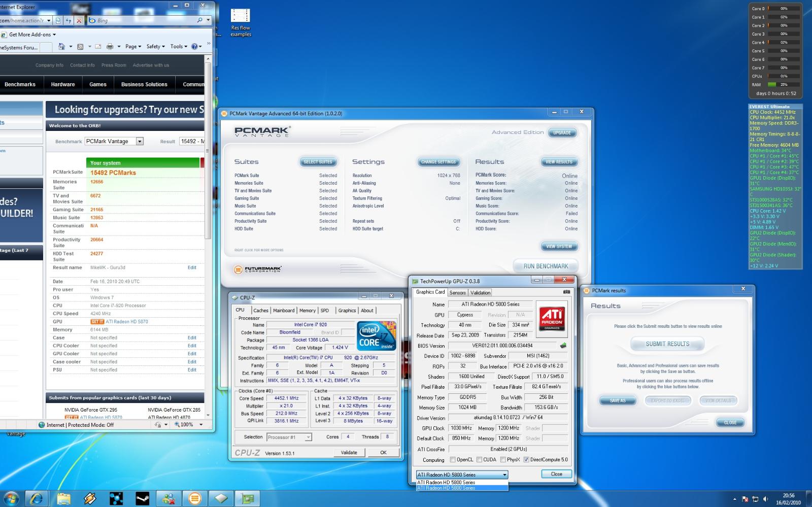
Task: Expand the Get More Add-ons dropdown
Action: pos(54,35)
